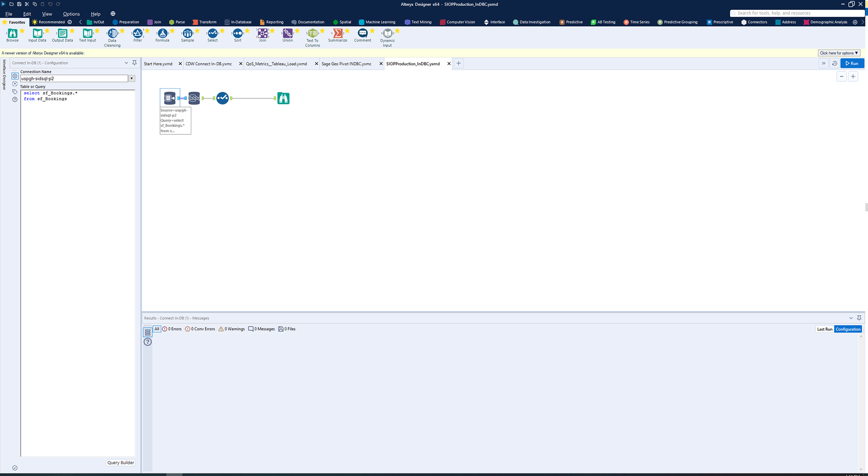The height and width of the screenshot is (476, 868).
Task: Switch to the Preparation tool category
Action: pos(126,22)
